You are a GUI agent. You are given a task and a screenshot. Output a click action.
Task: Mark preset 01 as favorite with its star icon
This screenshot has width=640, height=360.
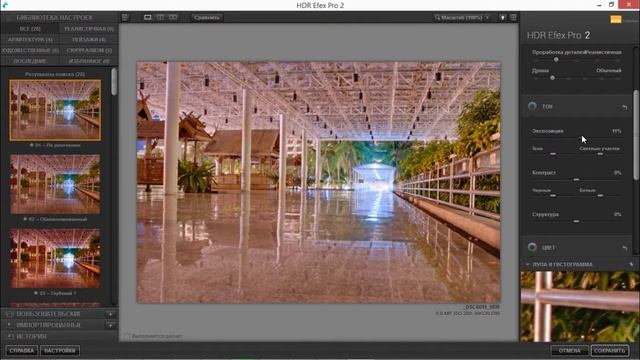pyautogui.click(x=32, y=145)
